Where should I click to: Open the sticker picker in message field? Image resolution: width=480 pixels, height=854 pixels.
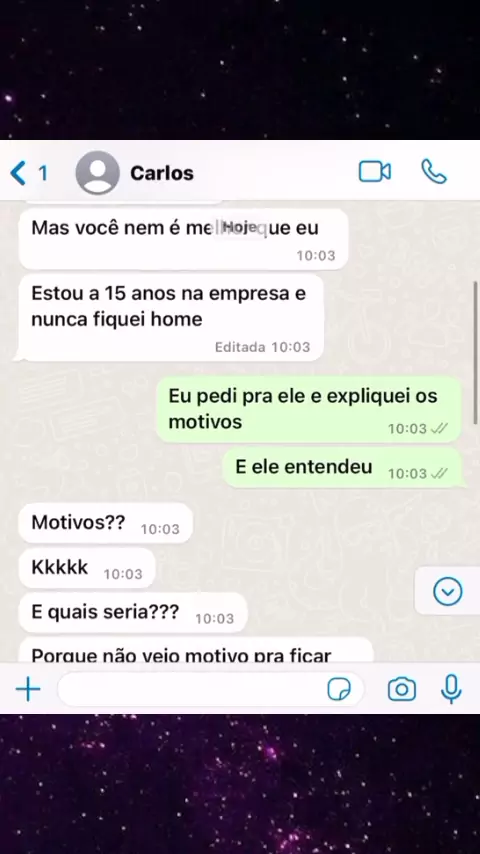tap(339, 690)
